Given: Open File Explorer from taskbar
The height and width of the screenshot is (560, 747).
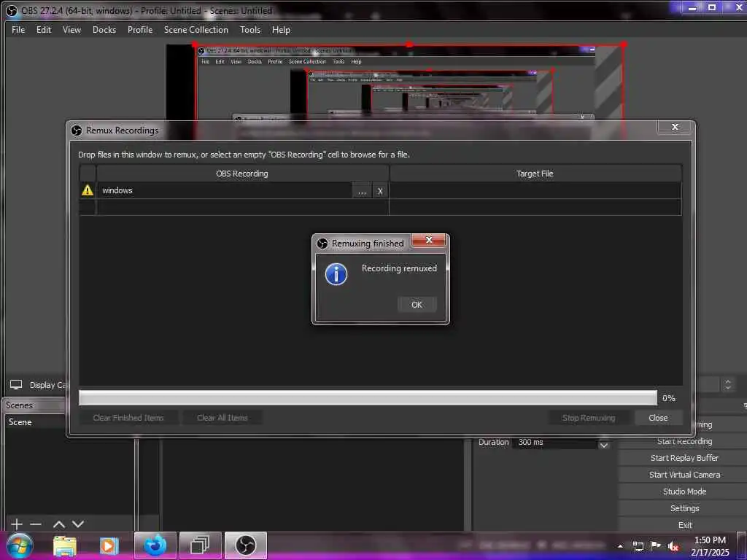Looking at the screenshot, I should [x=65, y=545].
